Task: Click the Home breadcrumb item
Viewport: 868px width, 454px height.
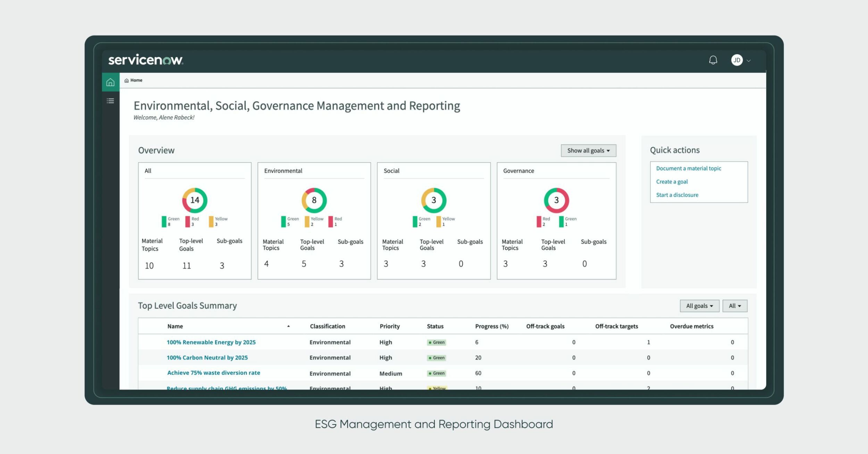Action: click(x=136, y=80)
